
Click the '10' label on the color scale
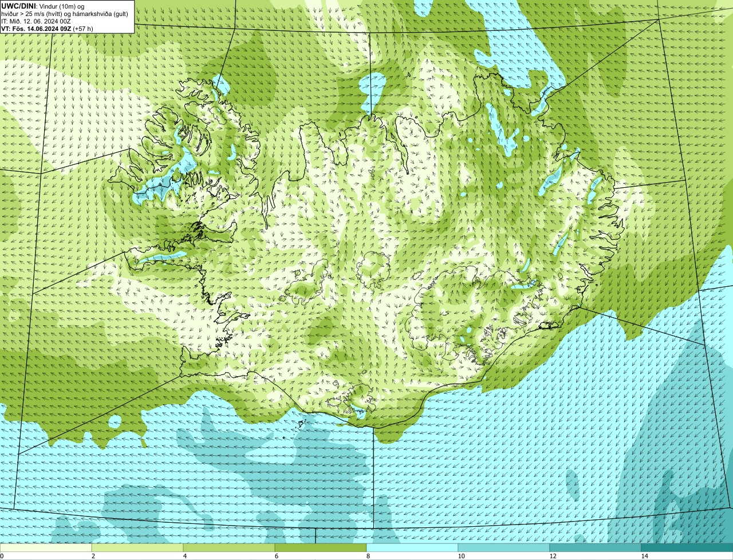tap(461, 556)
